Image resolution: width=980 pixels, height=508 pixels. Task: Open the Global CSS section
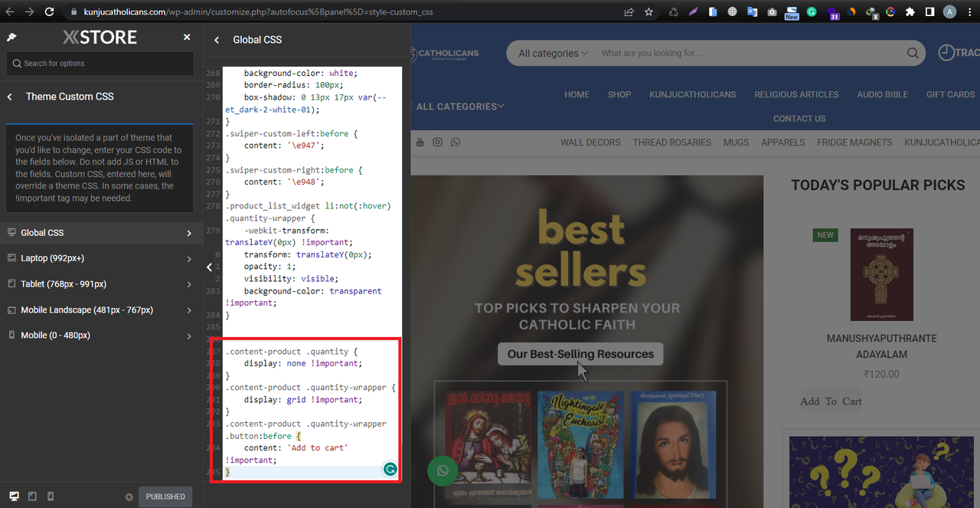point(101,233)
